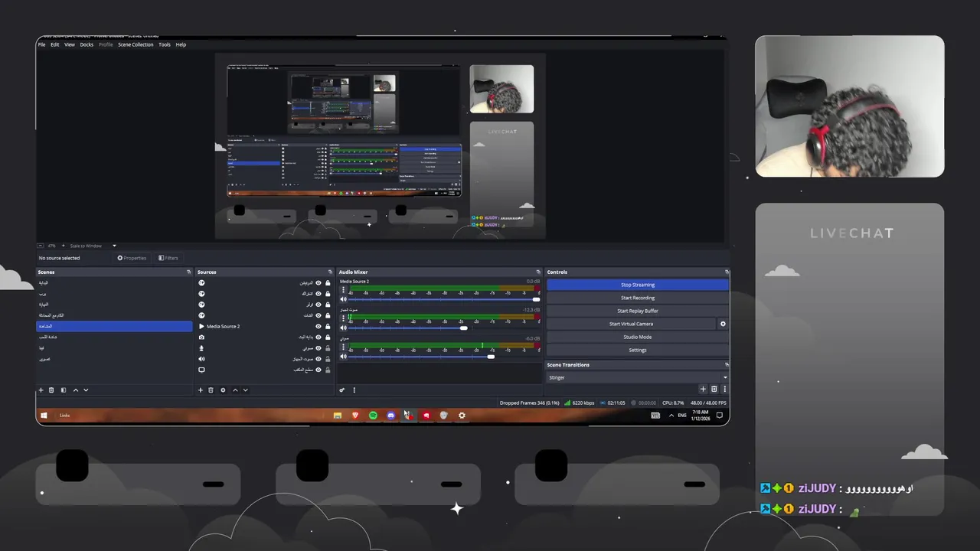980x551 pixels.
Task: Pop out the Sources dock
Action: pos(331,272)
